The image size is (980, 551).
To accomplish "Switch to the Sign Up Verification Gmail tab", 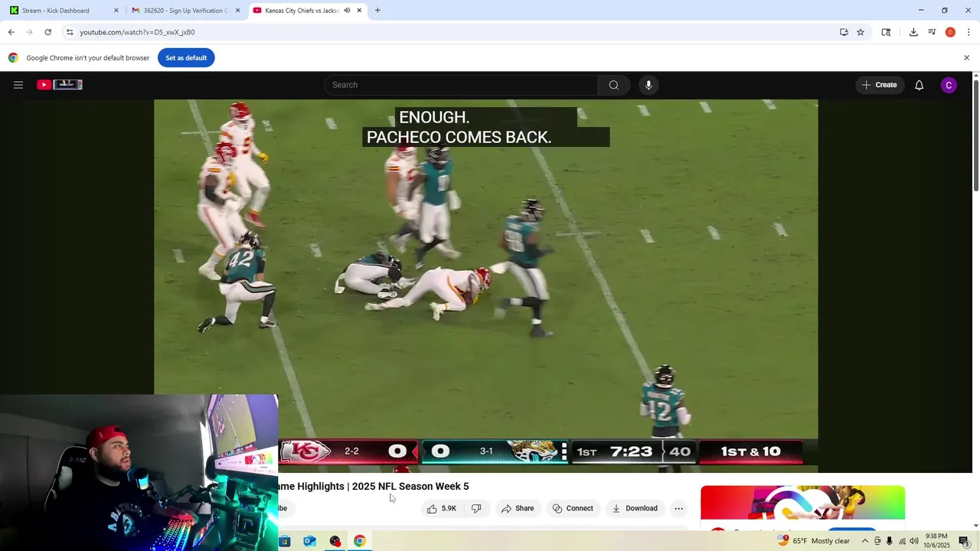I will 186,11.
